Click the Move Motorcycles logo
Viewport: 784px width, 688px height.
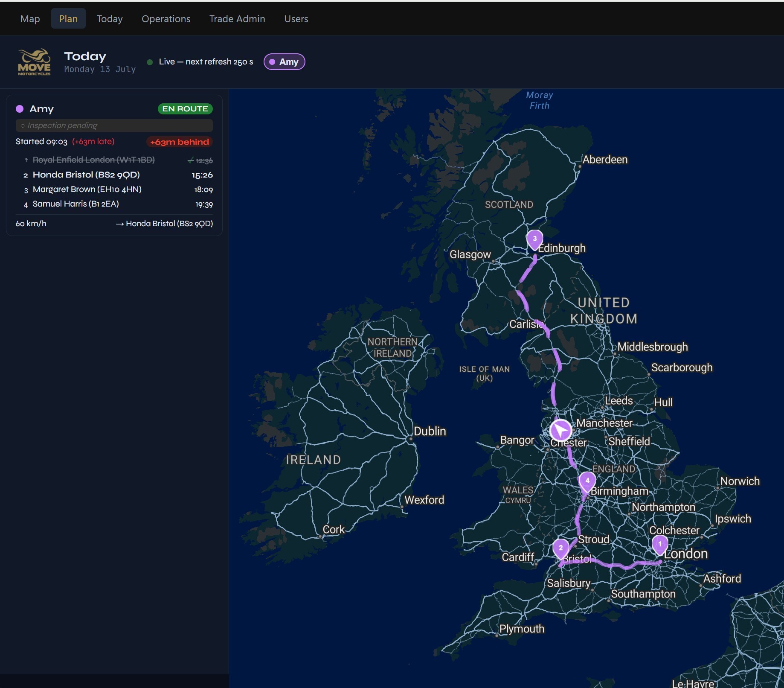[34, 62]
